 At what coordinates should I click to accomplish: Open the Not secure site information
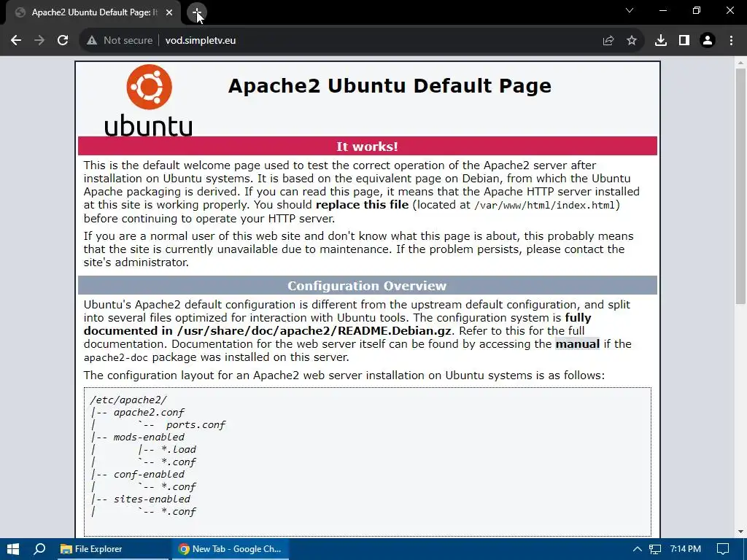click(x=120, y=41)
